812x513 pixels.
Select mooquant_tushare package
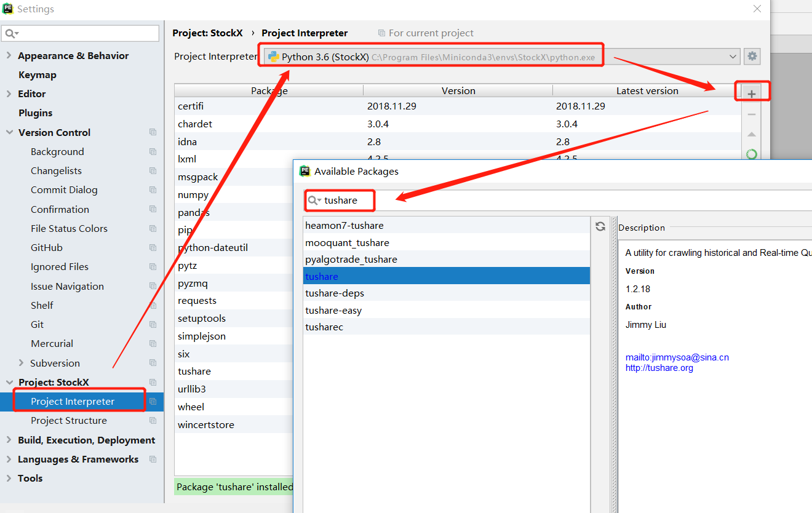coord(447,242)
